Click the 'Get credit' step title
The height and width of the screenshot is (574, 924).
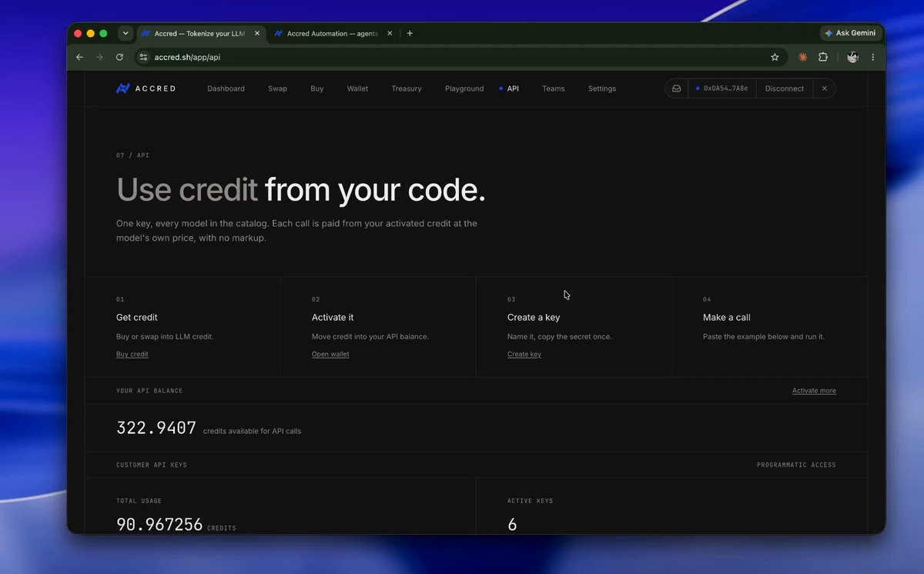pos(137,317)
